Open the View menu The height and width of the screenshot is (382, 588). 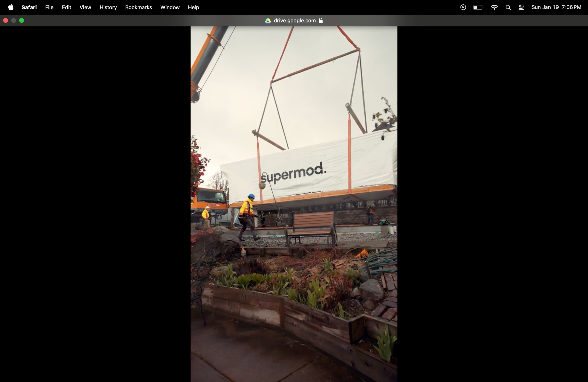[85, 7]
